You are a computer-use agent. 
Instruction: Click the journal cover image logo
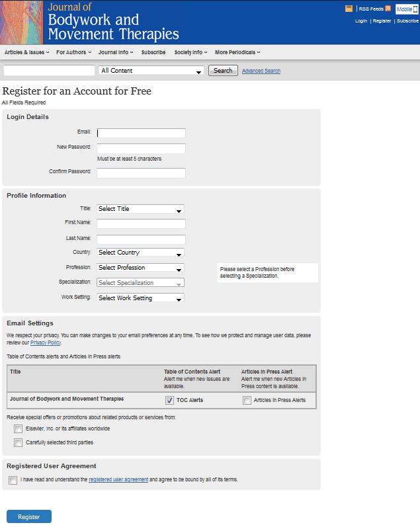22,22
